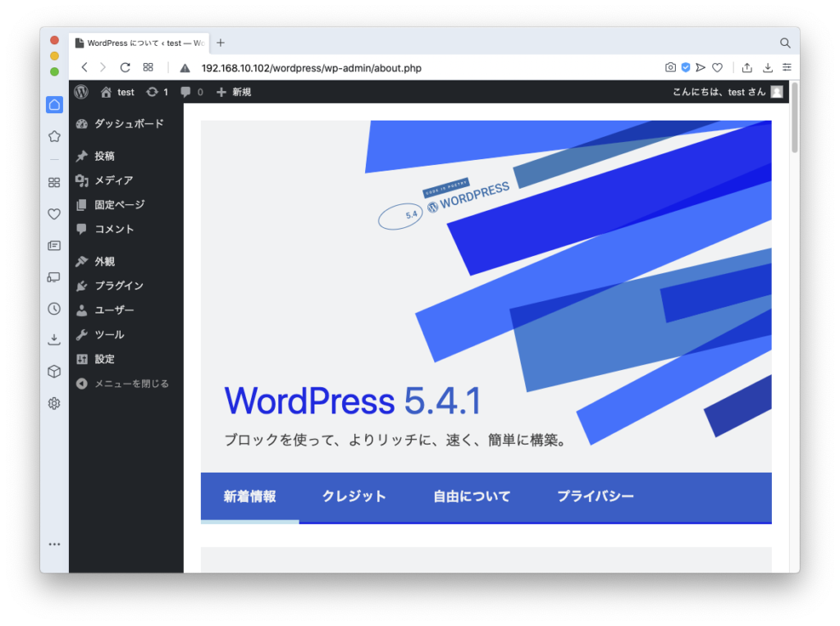Open the browser history clock icon
The height and width of the screenshot is (626, 840).
click(54, 308)
